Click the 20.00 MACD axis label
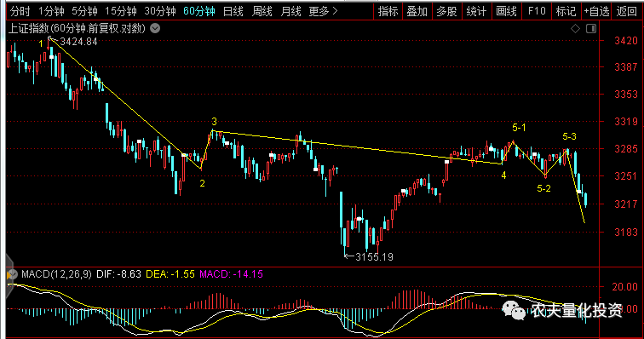This screenshot has height=339, width=644. 624,287
